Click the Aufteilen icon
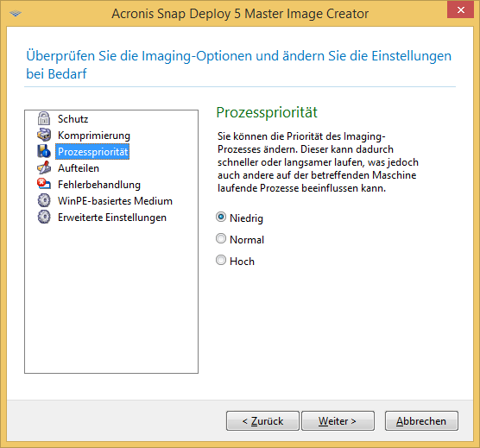 pos(44,167)
